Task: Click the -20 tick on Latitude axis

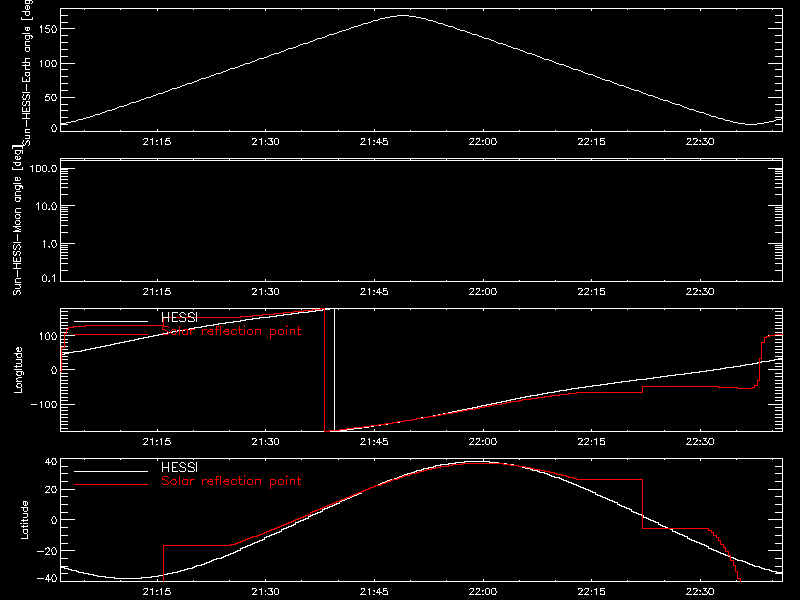Action: click(x=46, y=551)
